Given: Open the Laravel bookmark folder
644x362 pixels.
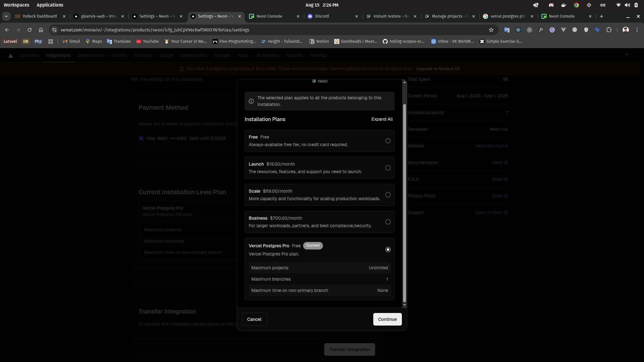Looking at the screenshot, I should click(10, 41).
